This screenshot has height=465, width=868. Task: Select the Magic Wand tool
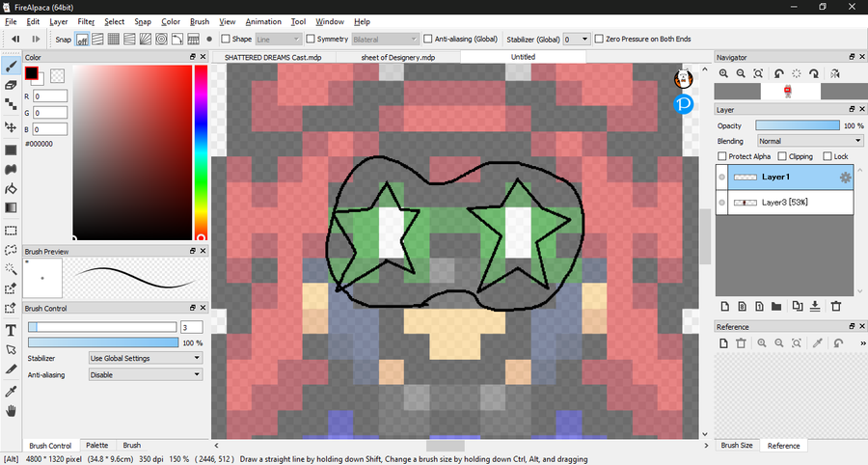click(11, 269)
